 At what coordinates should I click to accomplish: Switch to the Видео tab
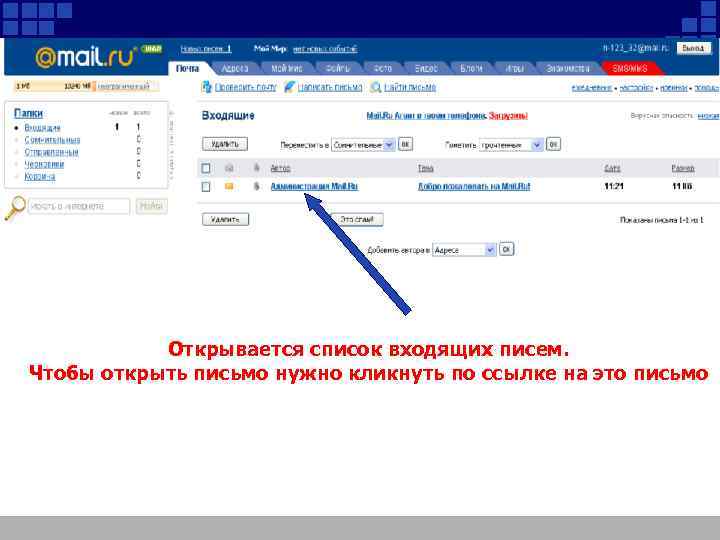(x=426, y=68)
